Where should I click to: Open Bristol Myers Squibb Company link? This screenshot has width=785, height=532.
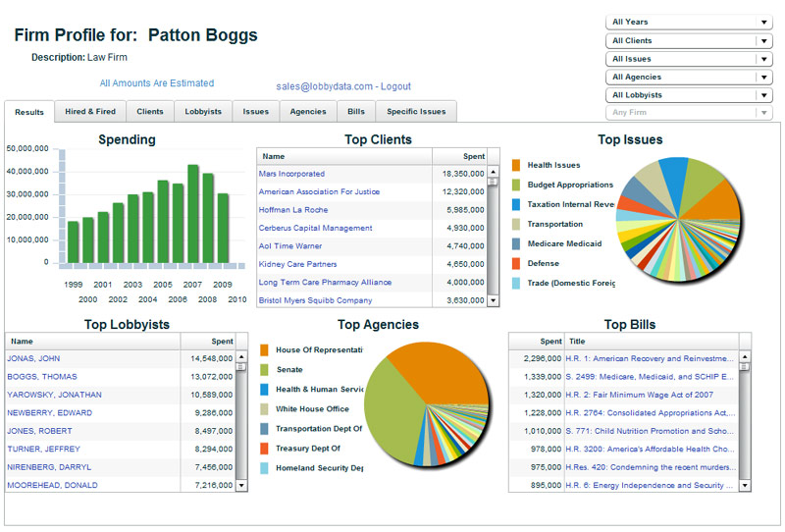click(315, 300)
